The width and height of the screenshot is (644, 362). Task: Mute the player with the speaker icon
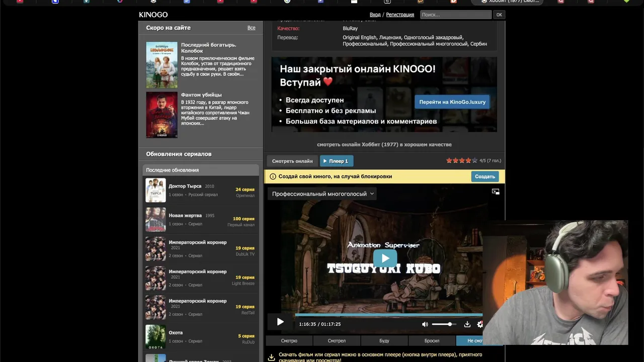point(425,324)
